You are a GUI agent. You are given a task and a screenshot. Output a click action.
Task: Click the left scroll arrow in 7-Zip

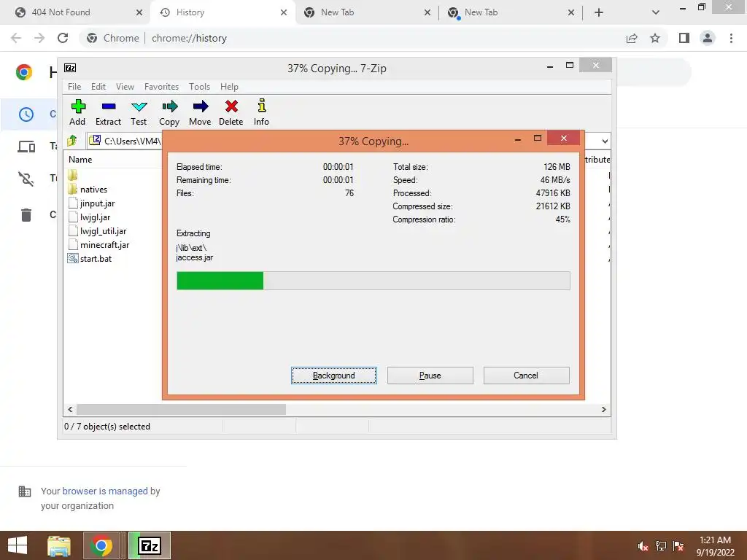pos(70,410)
